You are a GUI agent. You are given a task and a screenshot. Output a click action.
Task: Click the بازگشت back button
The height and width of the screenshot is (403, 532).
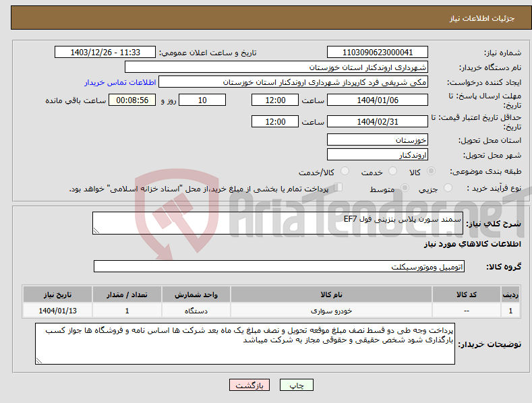[249, 385]
